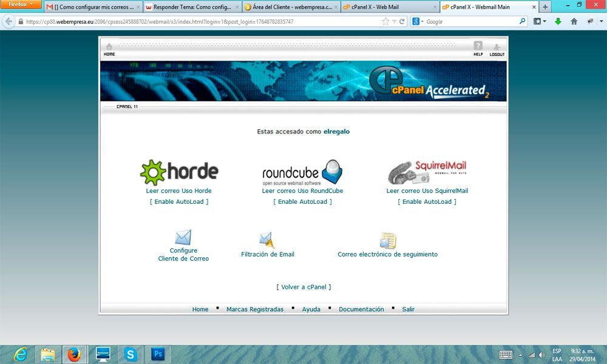The height and width of the screenshot is (364, 607).
Task: Open Photoshop from the taskbar
Action: tap(158, 354)
